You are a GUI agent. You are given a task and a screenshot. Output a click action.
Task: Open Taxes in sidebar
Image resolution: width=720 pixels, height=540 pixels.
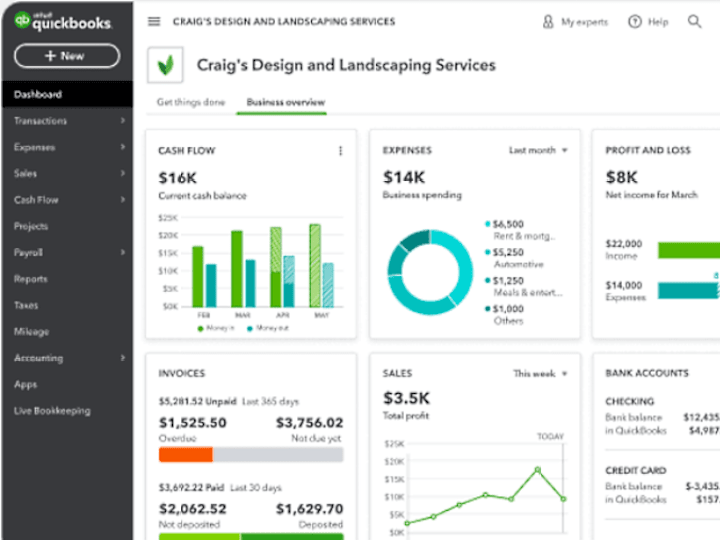[26, 305]
